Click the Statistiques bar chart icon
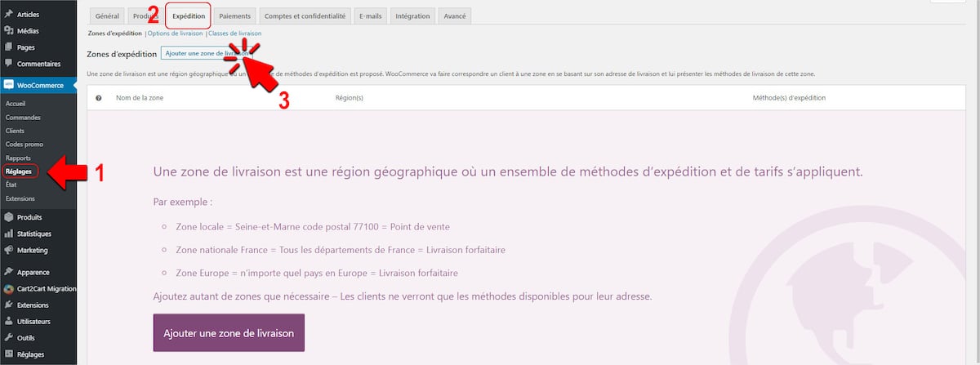This screenshot has width=980, height=365. point(8,234)
